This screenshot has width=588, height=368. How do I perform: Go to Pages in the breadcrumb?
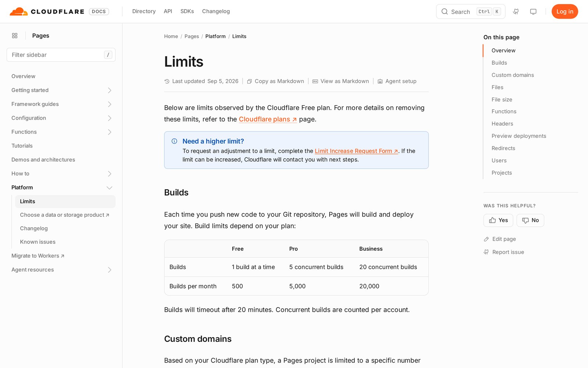click(192, 36)
